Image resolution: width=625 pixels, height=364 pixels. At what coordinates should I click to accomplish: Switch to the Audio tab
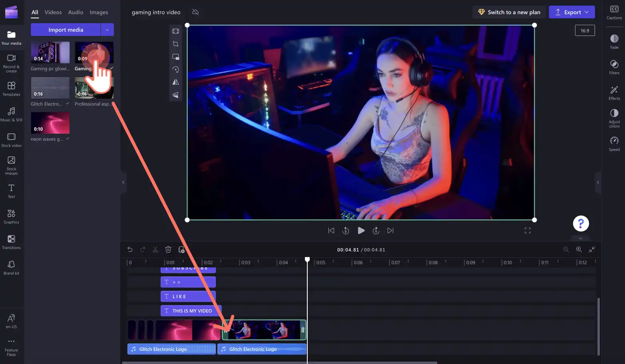(x=76, y=12)
